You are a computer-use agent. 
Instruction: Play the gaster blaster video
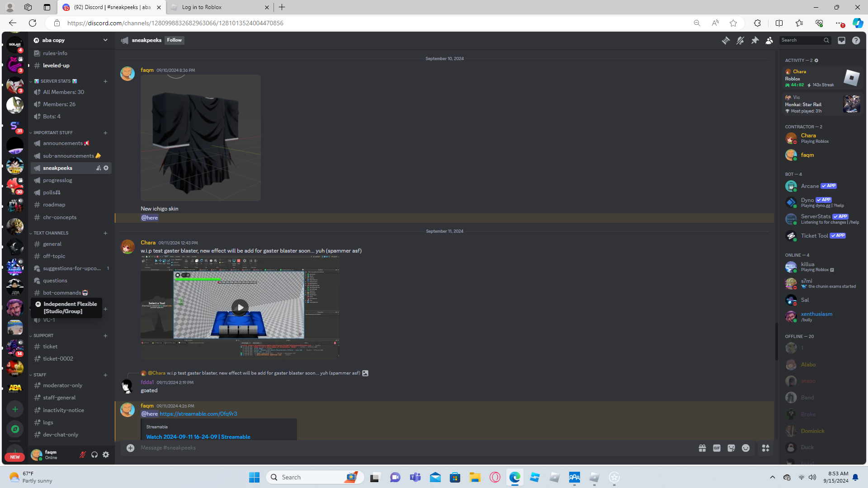pos(240,308)
